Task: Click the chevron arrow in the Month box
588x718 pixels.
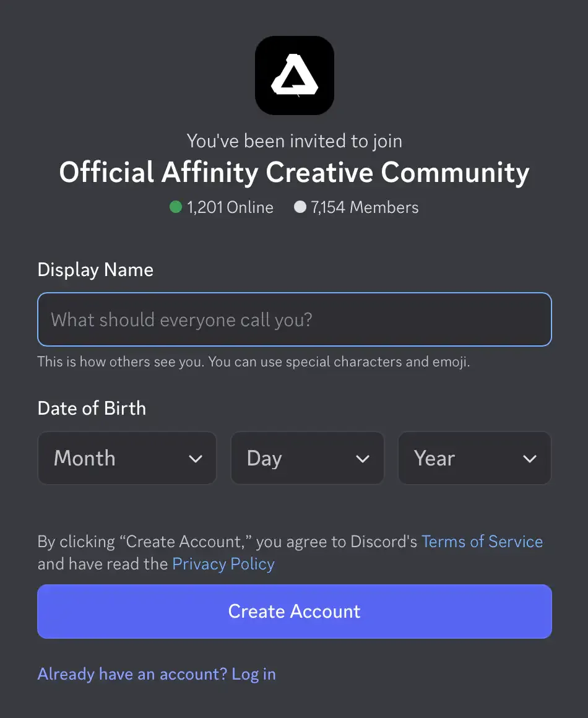Action: click(196, 459)
